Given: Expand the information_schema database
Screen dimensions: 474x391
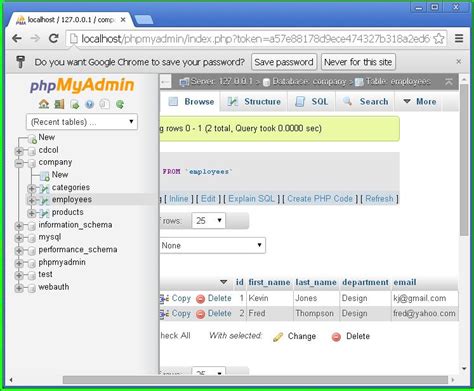Looking at the screenshot, I should [19, 226].
